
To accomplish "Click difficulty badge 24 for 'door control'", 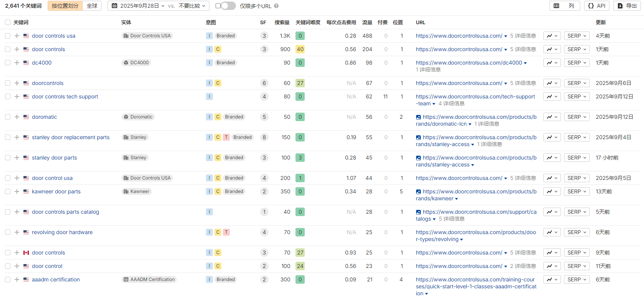I will (300, 266).
